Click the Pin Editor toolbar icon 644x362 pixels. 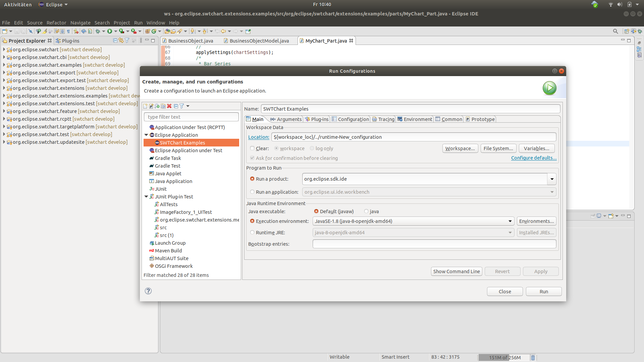point(248,31)
